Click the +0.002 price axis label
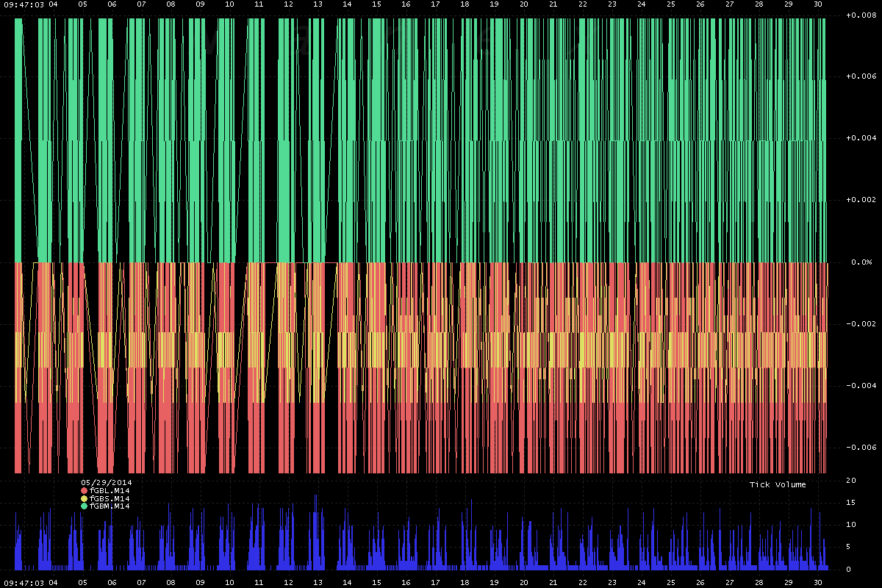Viewport: 882px width, 588px height. pos(861,200)
